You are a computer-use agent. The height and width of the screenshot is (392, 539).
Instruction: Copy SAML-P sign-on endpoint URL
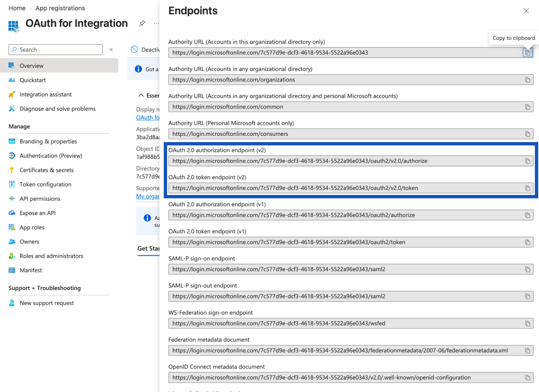(527, 269)
